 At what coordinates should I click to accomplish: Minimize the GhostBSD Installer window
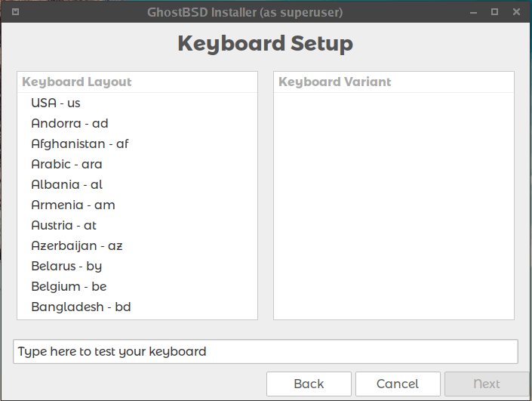[x=473, y=12]
